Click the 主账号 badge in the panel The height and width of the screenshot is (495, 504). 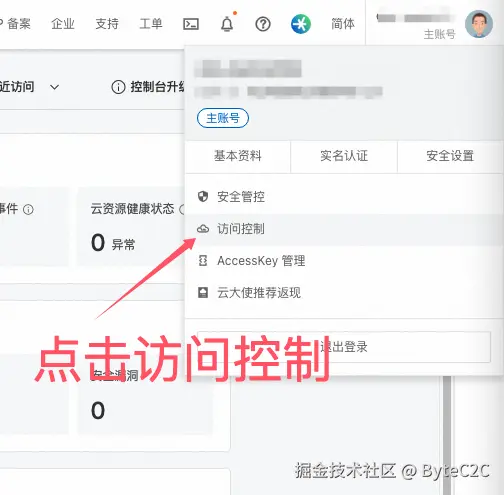(223, 118)
